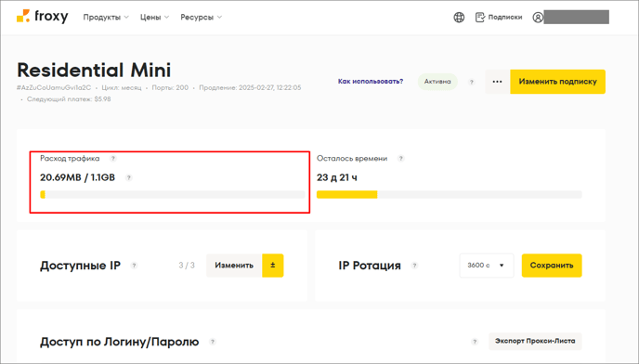Click the yellow ± button
This screenshot has width=639, height=364.
pyautogui.click(x=273, y=266)
